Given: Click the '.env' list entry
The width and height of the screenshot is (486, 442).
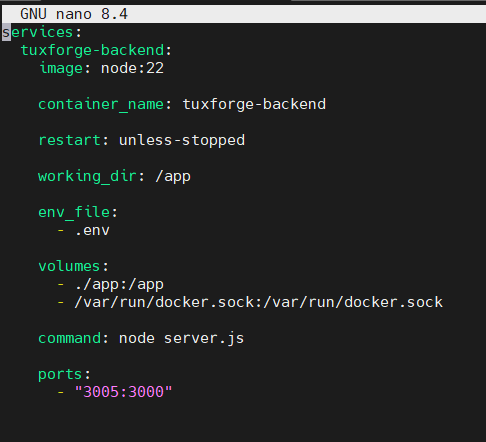Looking at the screenshot, I should (92, 230).
